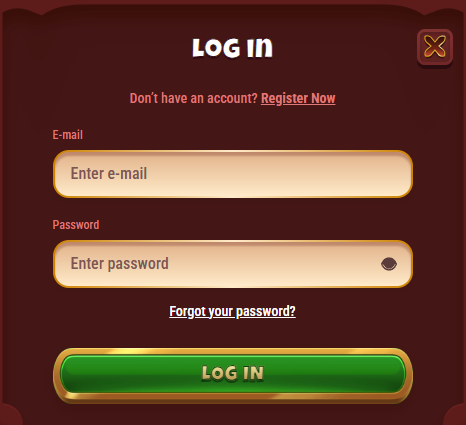This screenshot has height=425, width=466.
Task: Focus the Enter e-mail input field
Action: coord(233,174)
